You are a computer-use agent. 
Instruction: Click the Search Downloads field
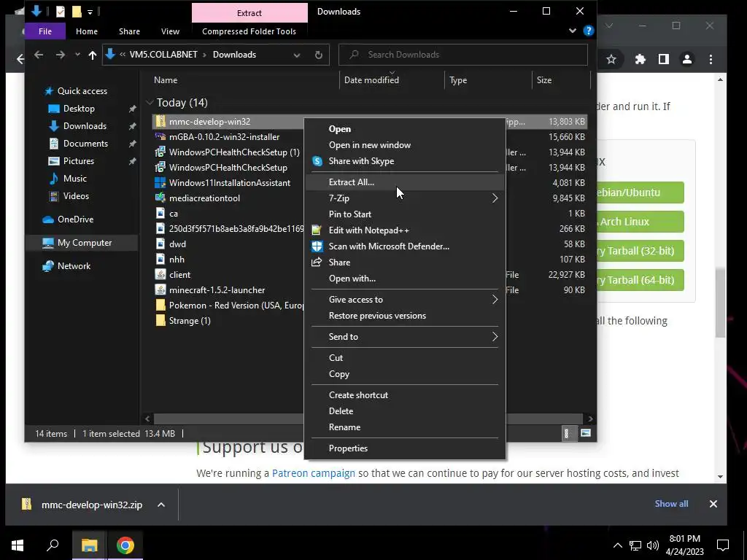463,55
